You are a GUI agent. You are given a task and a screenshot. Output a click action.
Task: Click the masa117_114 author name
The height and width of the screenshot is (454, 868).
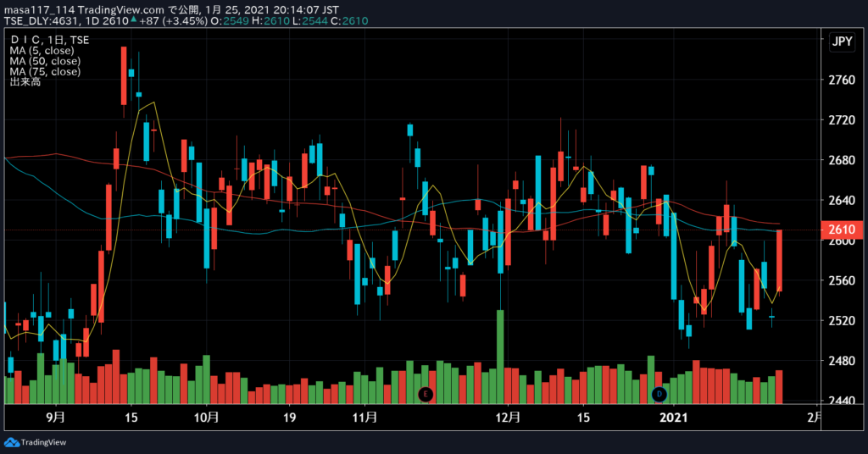[x=39, y=10]
